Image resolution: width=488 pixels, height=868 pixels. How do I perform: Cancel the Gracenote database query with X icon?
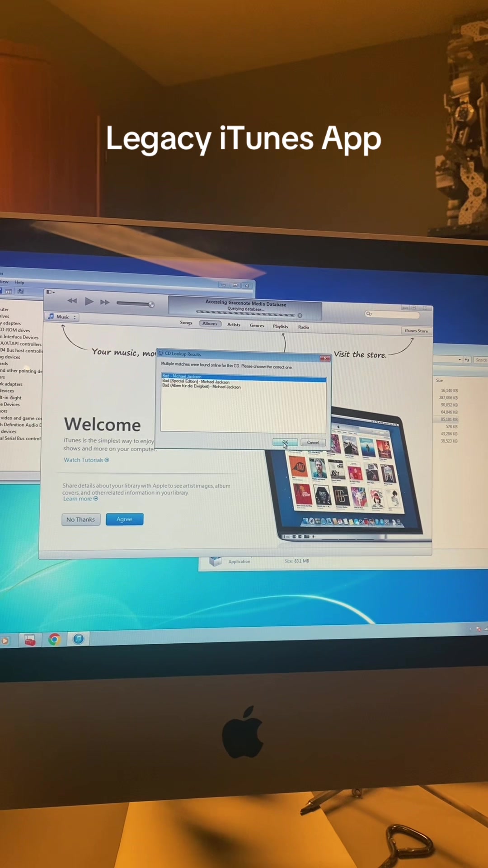point(300,316)
